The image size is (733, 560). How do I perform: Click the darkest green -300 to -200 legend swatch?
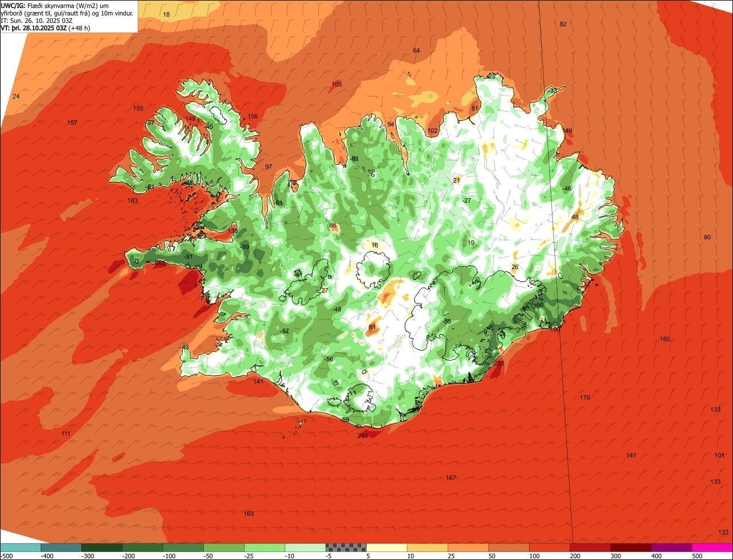pyautogui.click(x=102, y=547)
